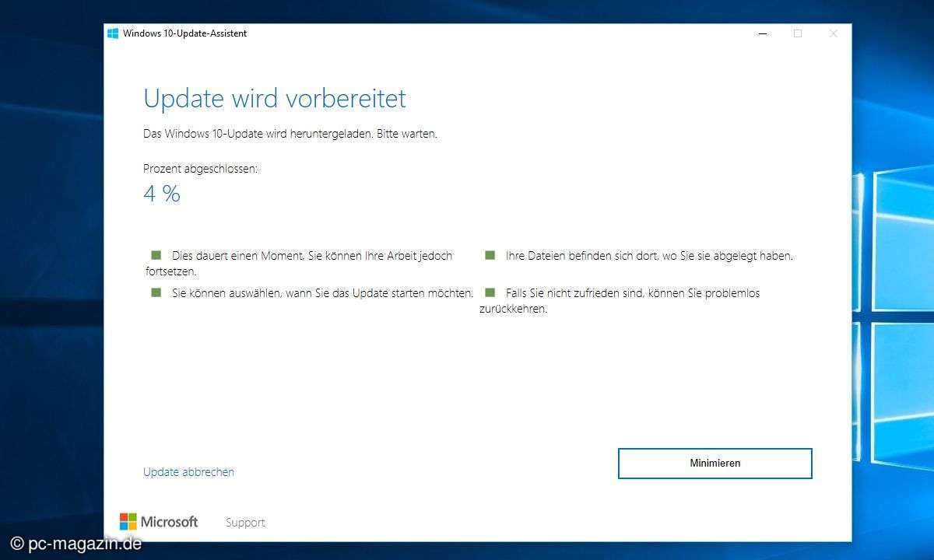Click the Windows logo in title bar
This screenshot has height=560, width=934.
[x=113, y=33]
